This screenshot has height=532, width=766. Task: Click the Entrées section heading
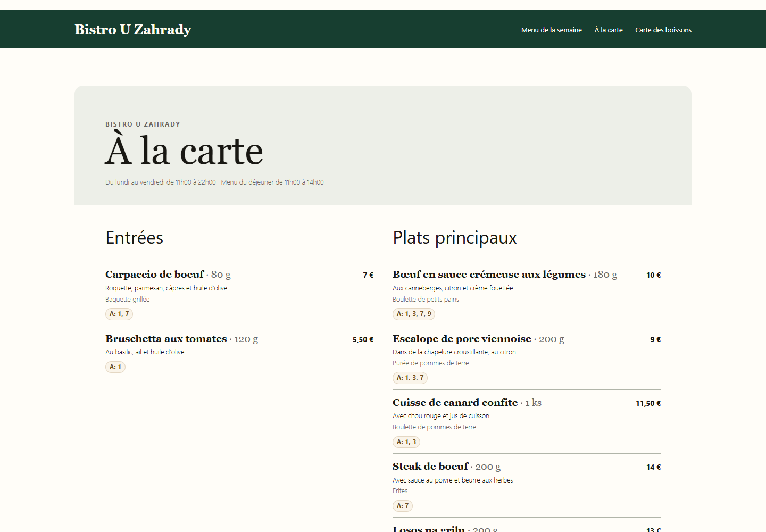pos(135,237)
